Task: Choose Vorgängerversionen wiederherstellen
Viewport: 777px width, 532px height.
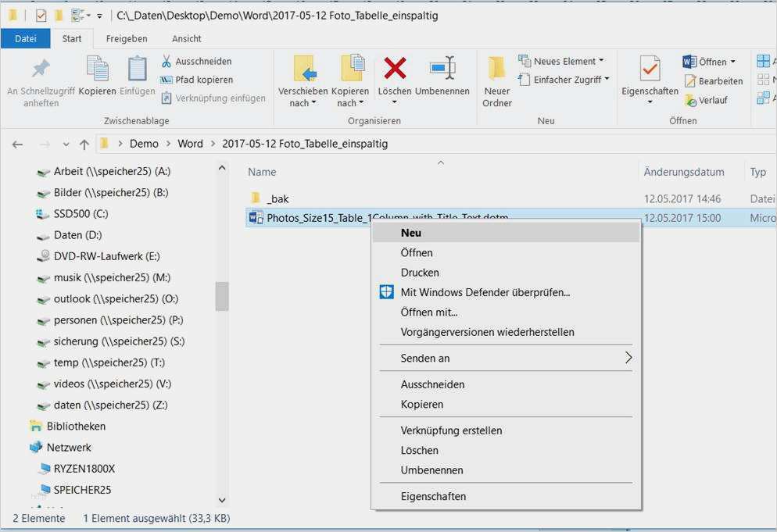Action: coord(506,332)
